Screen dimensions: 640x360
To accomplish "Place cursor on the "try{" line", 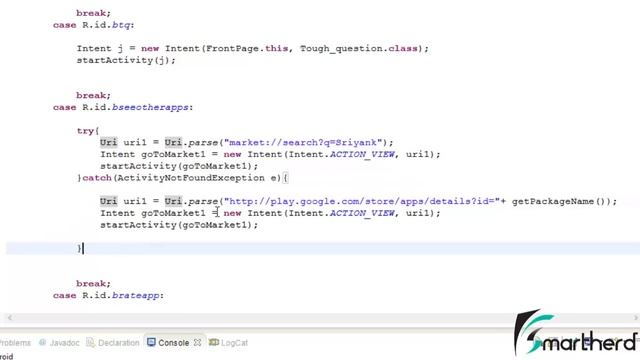I will click(x=88, y=131).
